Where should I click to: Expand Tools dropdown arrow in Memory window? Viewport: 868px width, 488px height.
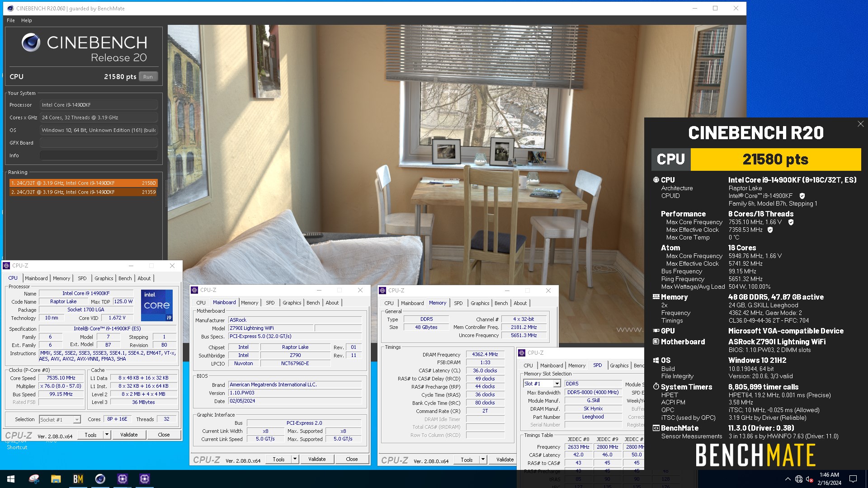[483, 460]
